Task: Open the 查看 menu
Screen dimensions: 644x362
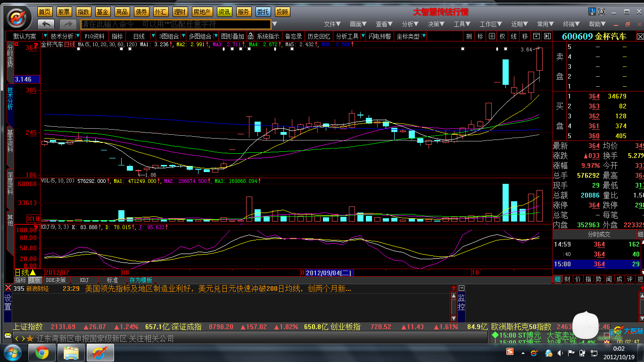Action: point(384,24)
